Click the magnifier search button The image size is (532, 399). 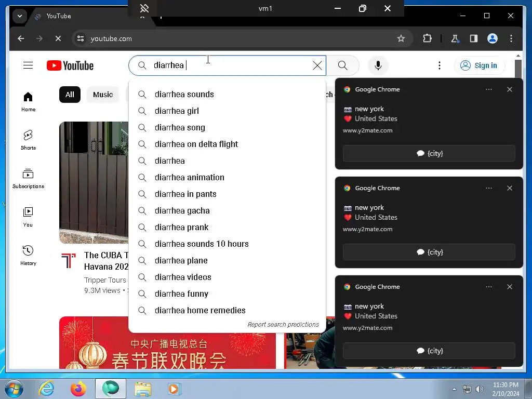pos(343,65)
